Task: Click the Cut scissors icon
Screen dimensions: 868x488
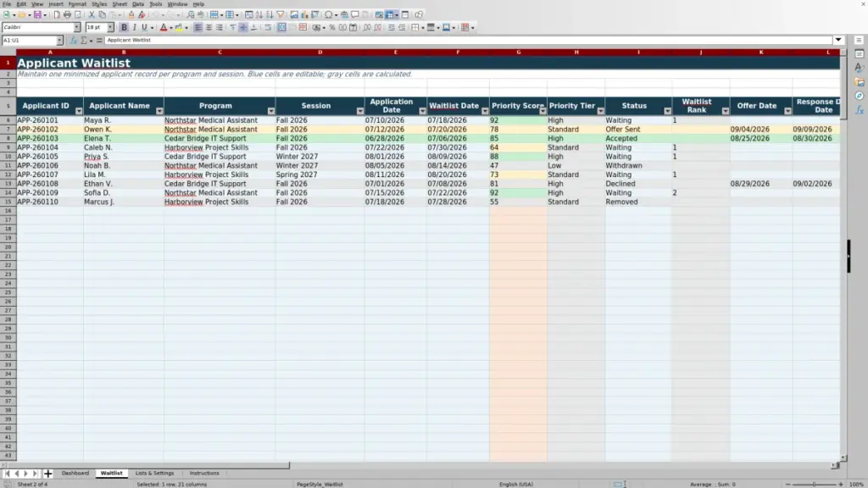Action: click(92, 15)
